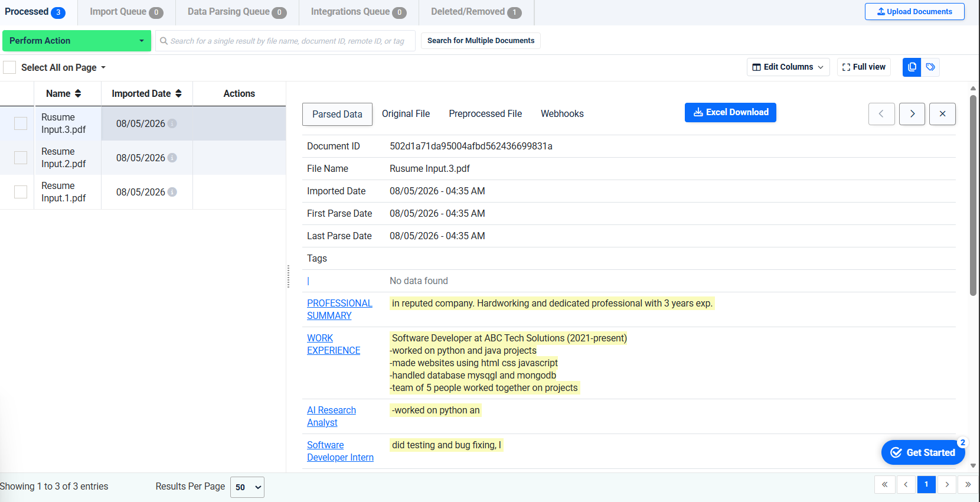Click the tag icon beside Full view

point(930,67)
